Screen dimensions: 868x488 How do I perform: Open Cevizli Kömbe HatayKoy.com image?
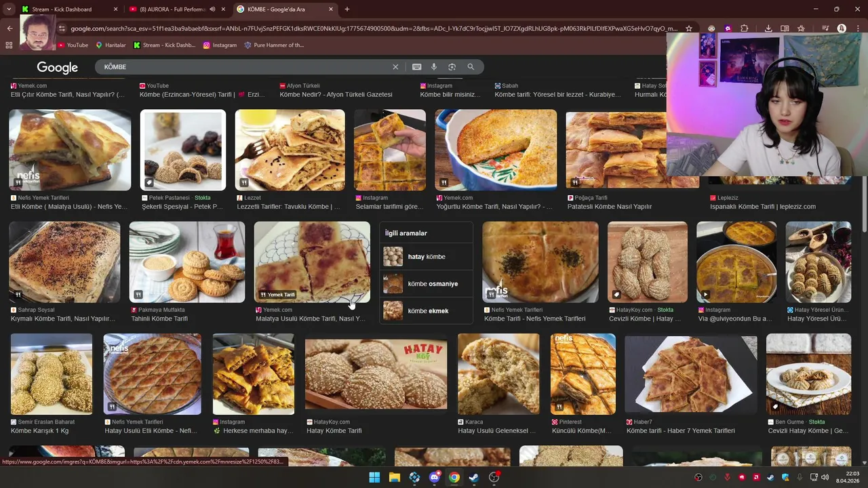click(648, 262)
